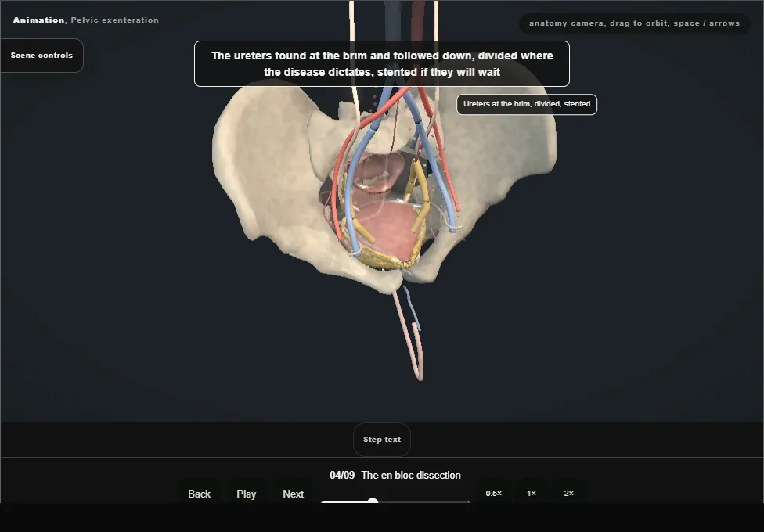Click the ureters caption text box

[382, 64]
